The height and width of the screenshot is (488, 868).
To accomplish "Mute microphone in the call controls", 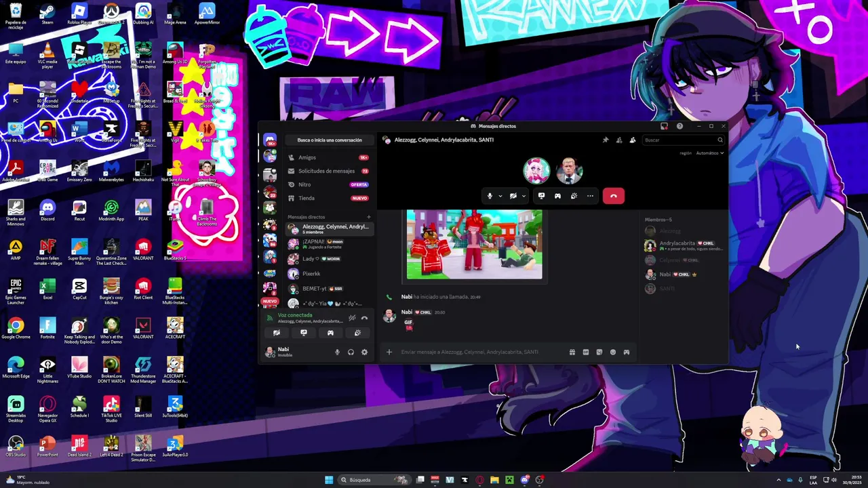I will [490, 196].
